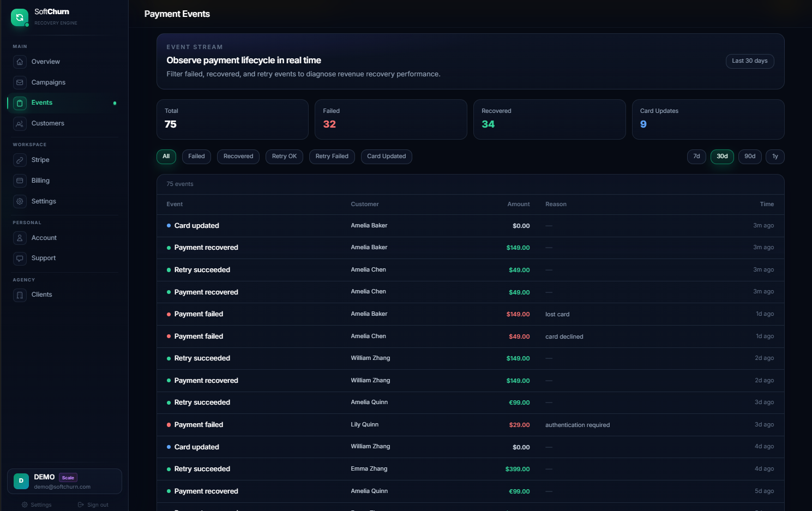
Task: Filter events by Failed
Action: (x=196, y=157)
